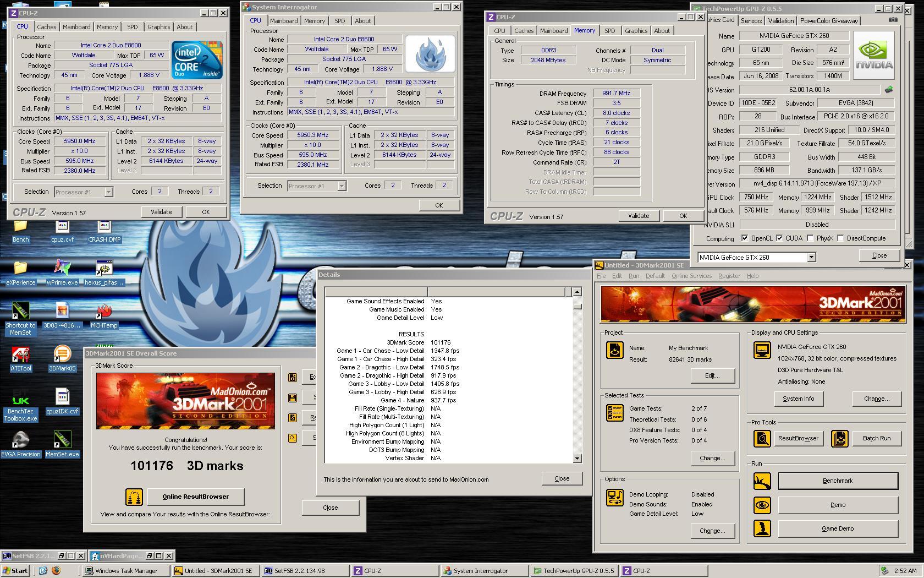Click the Internet Explorer quick launch icon
The height and width of the screenshot is (578, 924).
coord(43,571)
